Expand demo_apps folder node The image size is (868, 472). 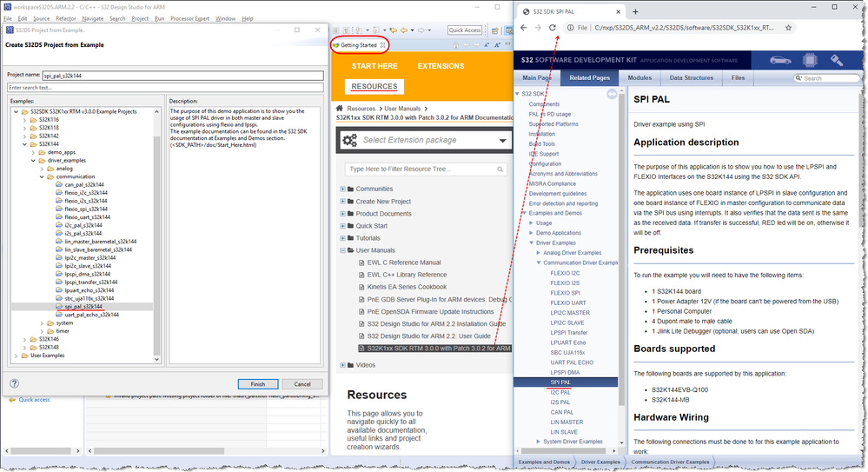33,152
